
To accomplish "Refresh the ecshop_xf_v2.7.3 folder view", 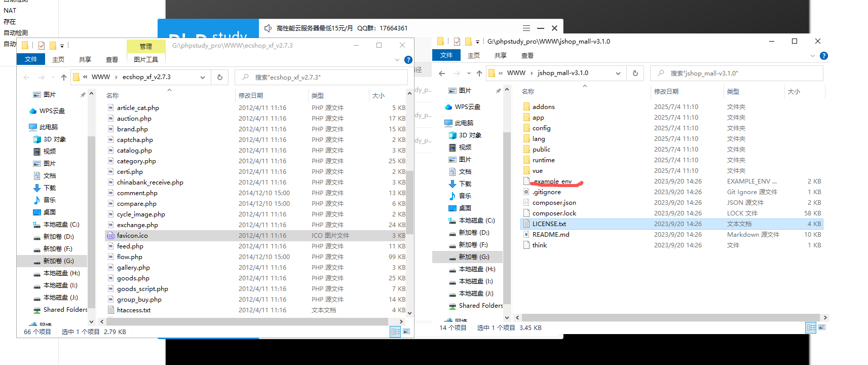I will pos(220,77).
